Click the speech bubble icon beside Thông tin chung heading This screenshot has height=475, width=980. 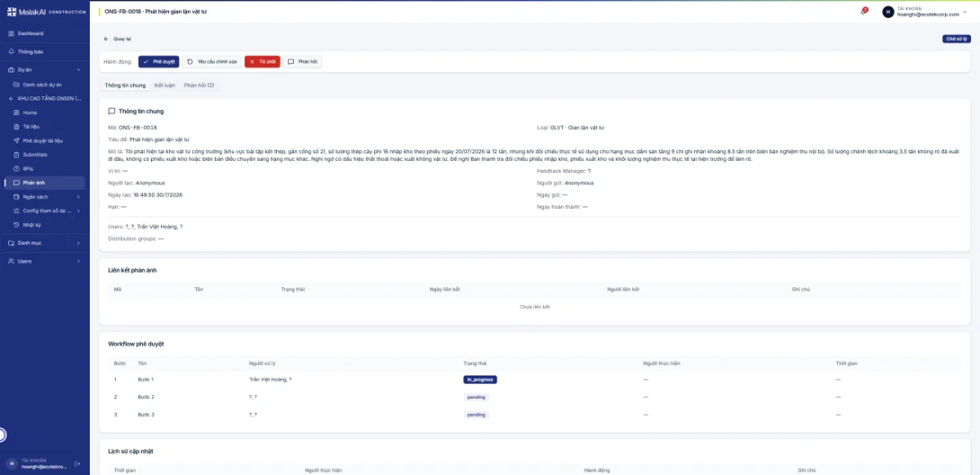point(112,111)
